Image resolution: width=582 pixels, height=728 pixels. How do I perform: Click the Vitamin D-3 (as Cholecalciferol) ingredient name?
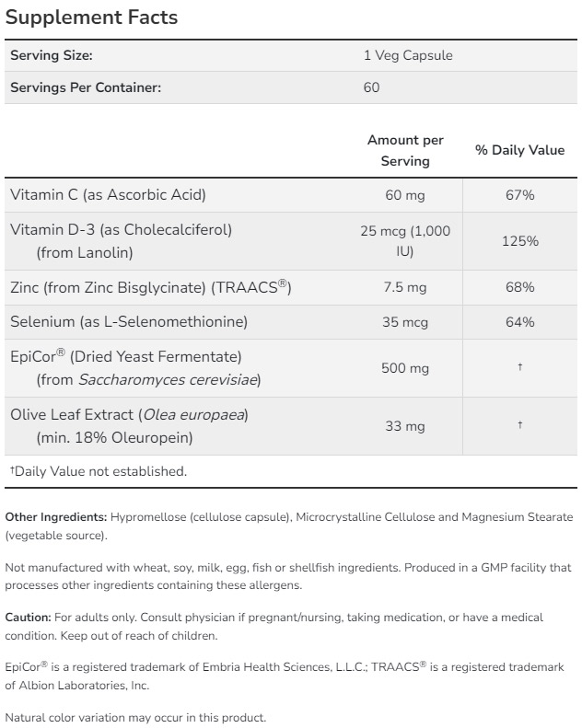(x=121, y=229)
